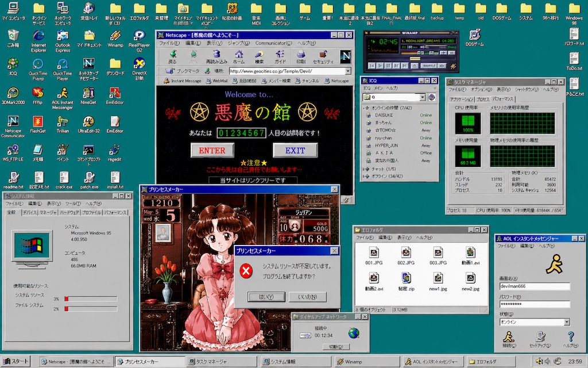Switch to プロセス tab in Task Manager
The width and height of the screenshot is (588, 368).
pyautogui.click(x=482, y=99)
